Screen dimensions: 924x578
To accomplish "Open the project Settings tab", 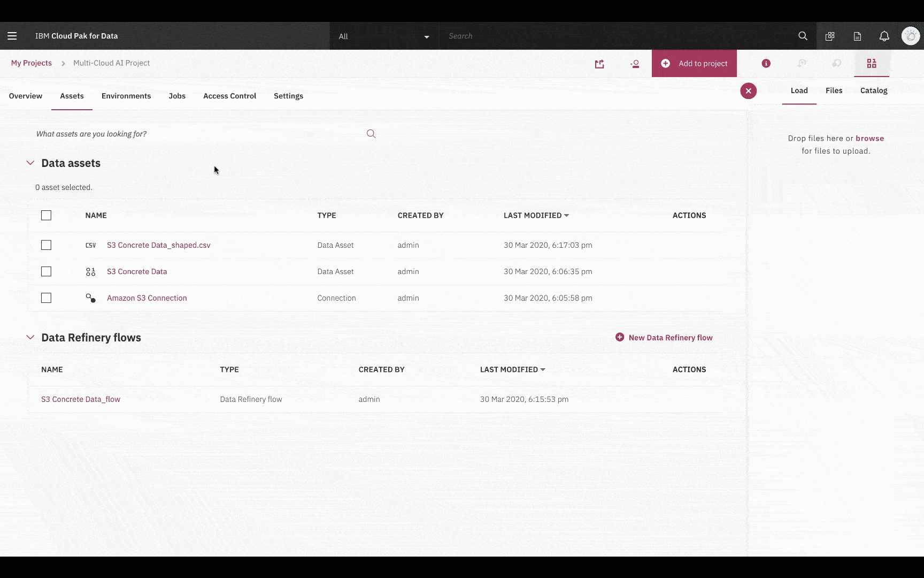I will pos(289,96).
